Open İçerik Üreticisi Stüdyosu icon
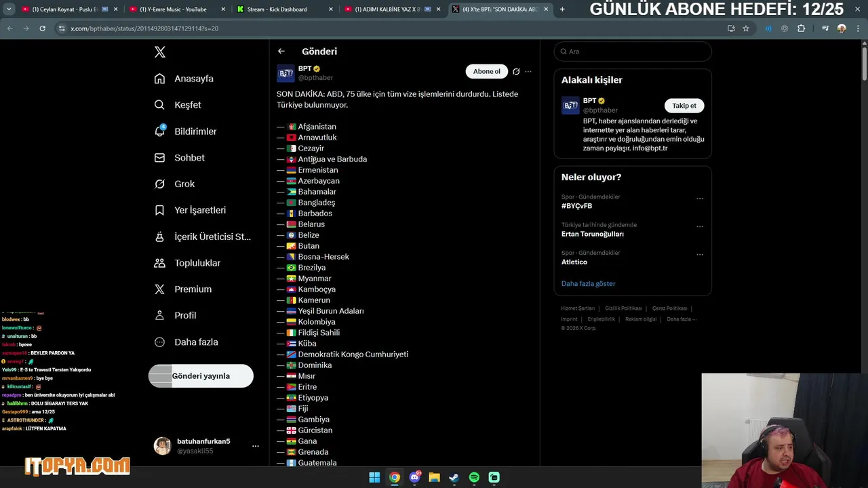868x488 pixels. click(x=159, y=237)
